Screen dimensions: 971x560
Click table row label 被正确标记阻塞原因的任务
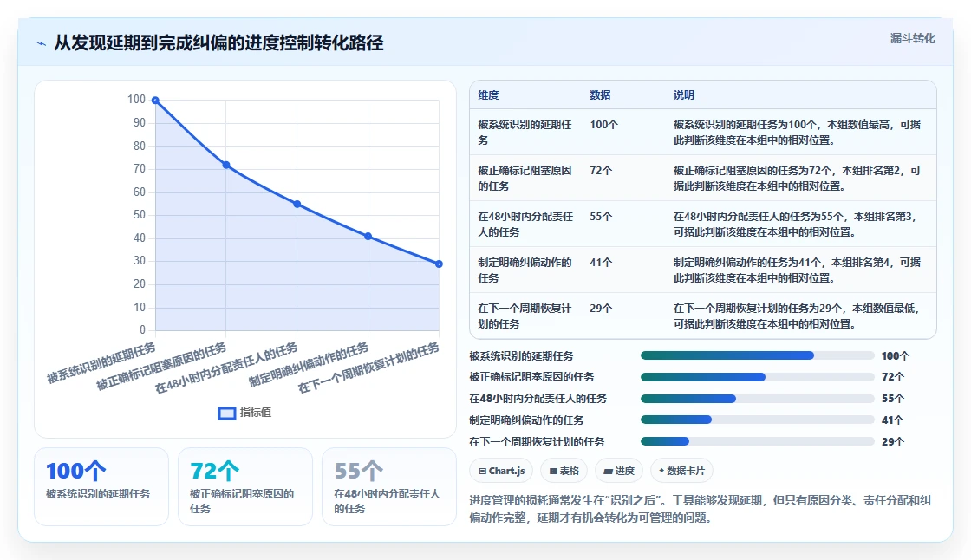[x=525, y=178]
